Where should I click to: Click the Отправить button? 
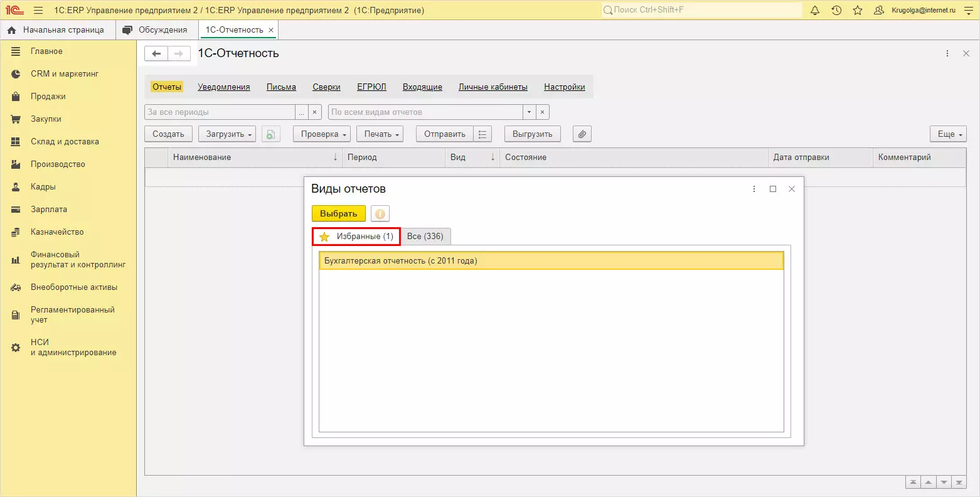pyautogui.click(x=445, y=134)
